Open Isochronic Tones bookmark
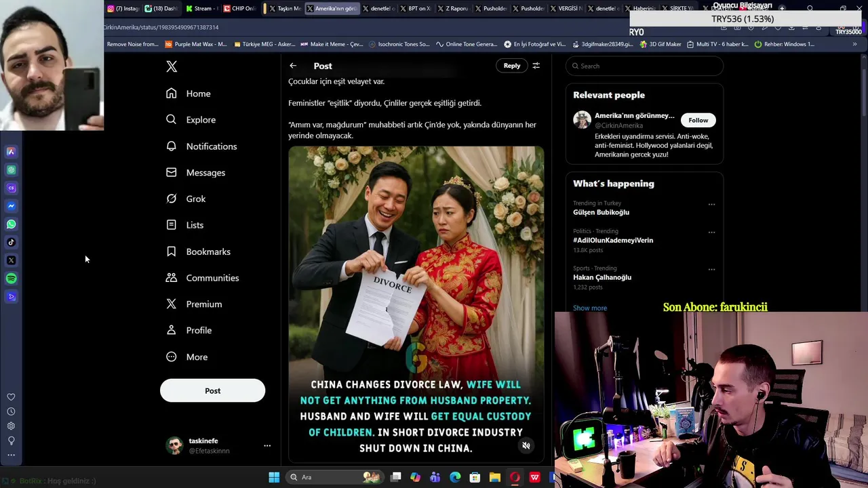 tap(399, 44)
